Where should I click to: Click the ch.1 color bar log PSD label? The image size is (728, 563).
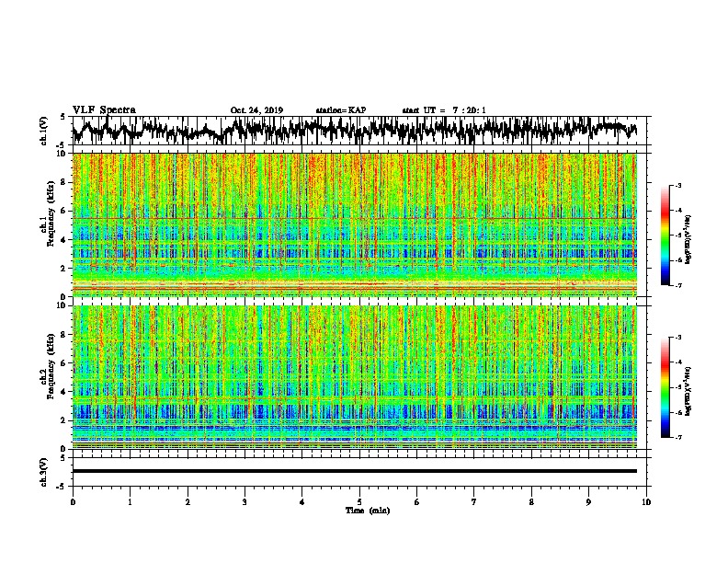pyautogui.click(x=688, y=239)
